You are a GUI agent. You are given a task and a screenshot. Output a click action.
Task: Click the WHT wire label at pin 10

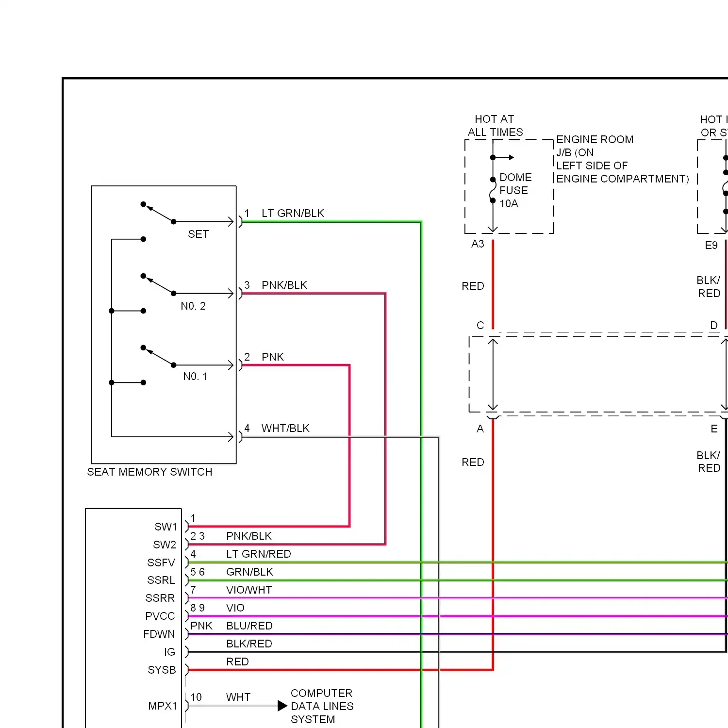coord(238,697)
